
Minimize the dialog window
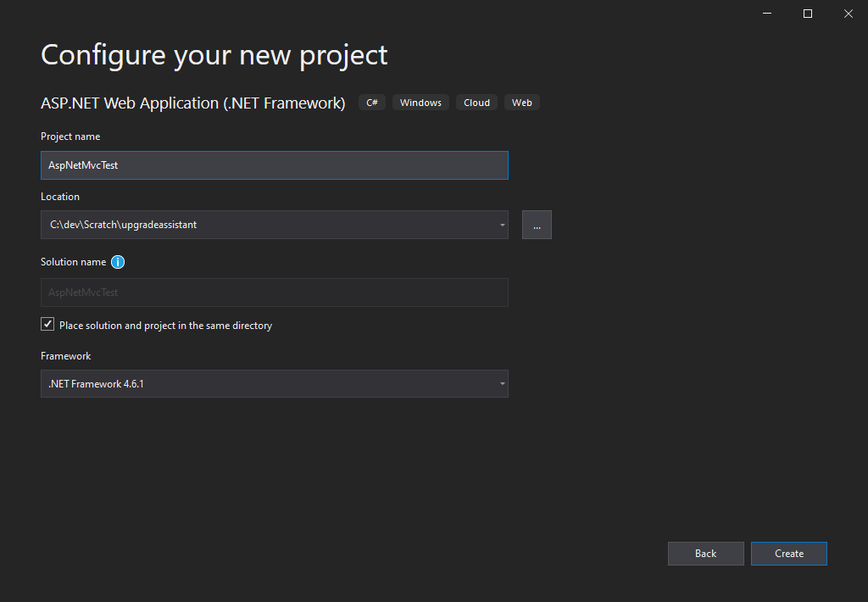click(x=767, y=14)
